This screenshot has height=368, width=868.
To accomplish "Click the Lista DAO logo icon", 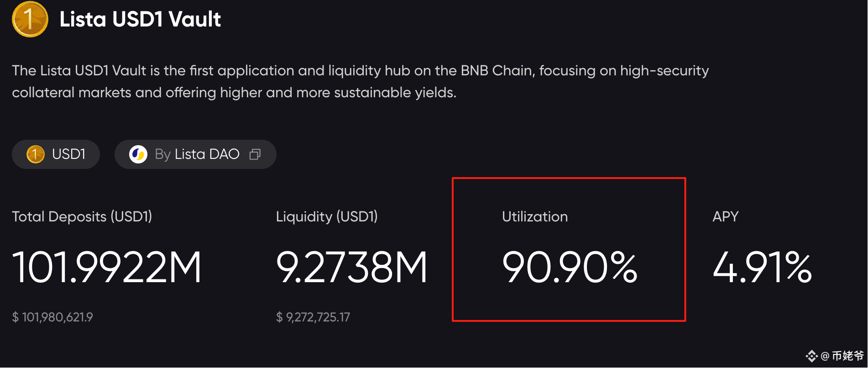I will [138, 154].
